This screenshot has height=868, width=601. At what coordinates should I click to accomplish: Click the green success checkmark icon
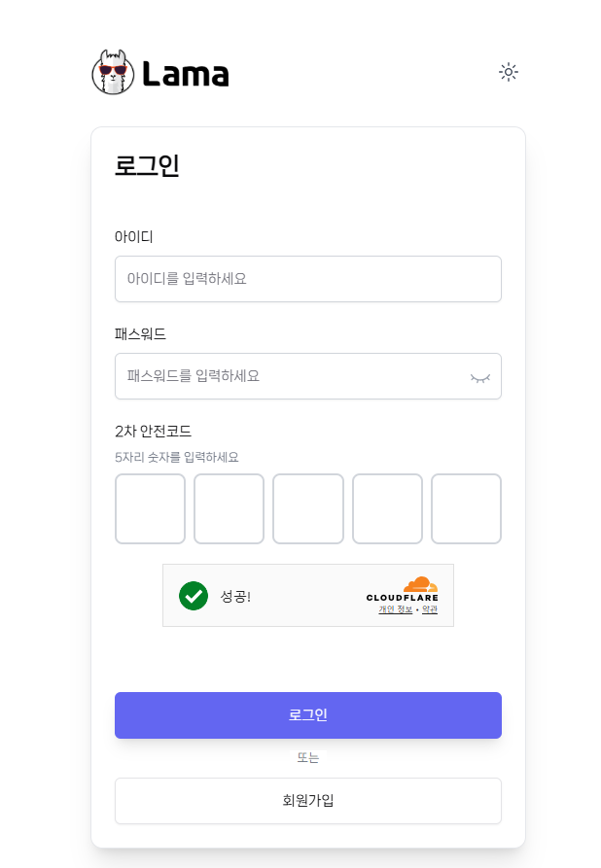tap(194, 596)
